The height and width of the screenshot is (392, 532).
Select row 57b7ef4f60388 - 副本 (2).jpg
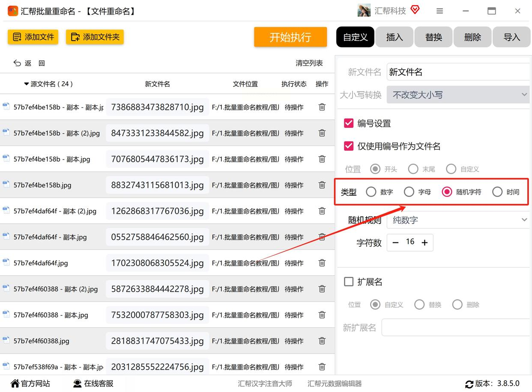click(167, 289)
